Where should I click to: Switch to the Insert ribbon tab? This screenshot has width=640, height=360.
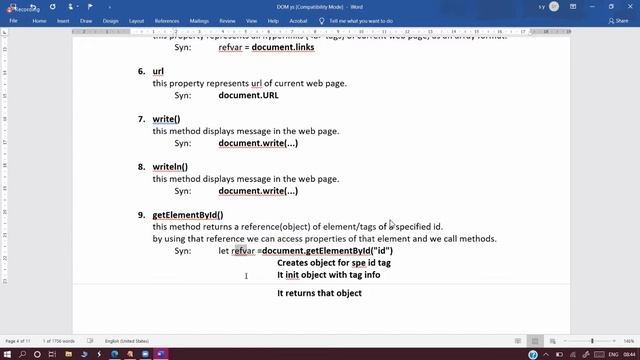pyautogui.click(x=63, y=21)
